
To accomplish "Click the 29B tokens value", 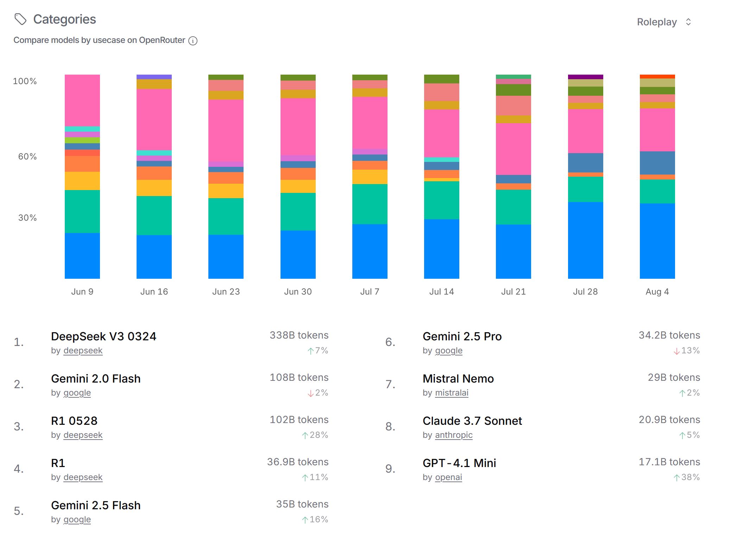I will (x=674, y=378).
